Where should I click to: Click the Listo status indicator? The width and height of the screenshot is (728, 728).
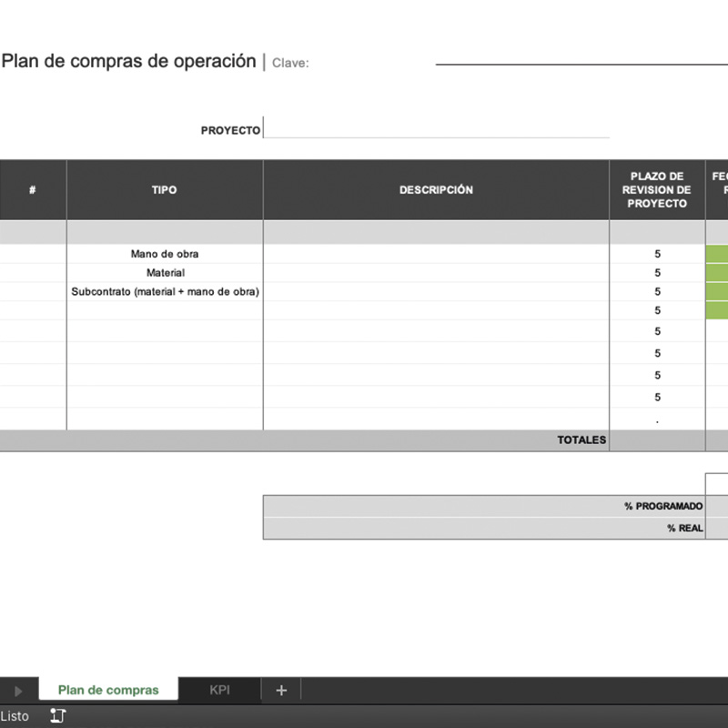(15, 716)
